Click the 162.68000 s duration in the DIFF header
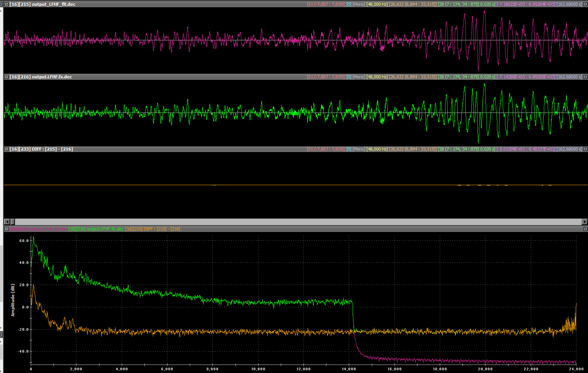Screen dimensions: 588x373 [x=569, y=149]
